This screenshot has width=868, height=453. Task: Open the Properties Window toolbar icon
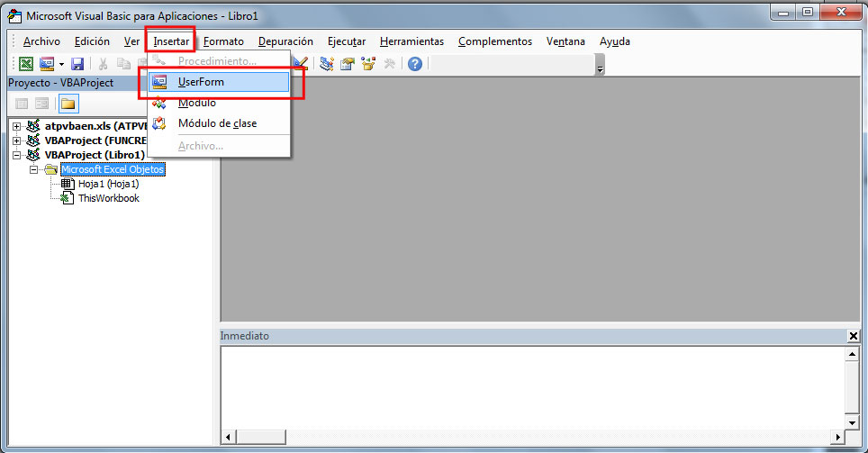tap(348, 64)
